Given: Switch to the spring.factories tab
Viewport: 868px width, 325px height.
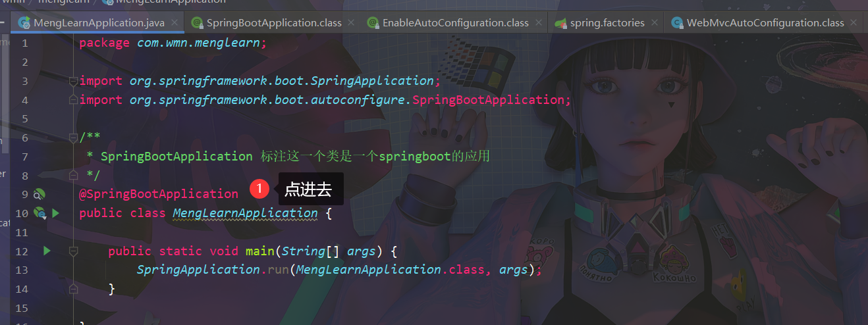Looking at the screenshot, I should 607,23.
